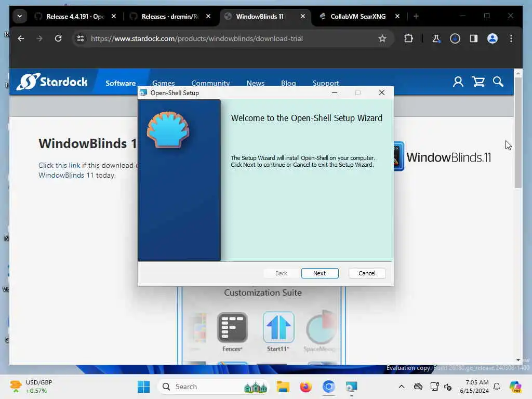
Task: Switch to Releases dremin tab
Action: click(170, 16)
